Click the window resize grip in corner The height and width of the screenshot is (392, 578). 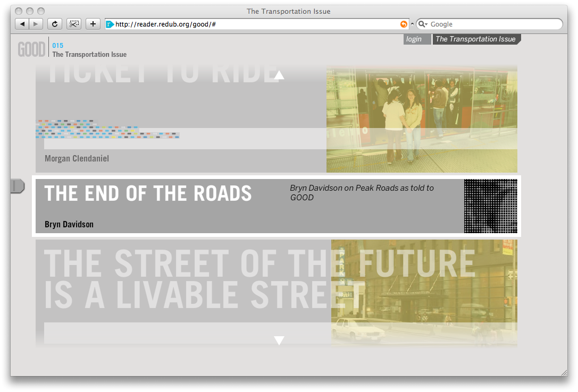pos(564,372)
